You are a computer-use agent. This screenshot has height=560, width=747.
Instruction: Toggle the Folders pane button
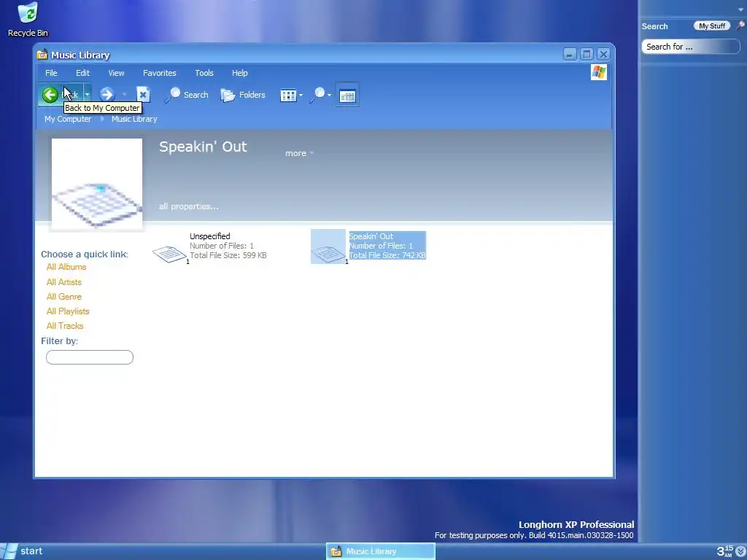[243, 95]
